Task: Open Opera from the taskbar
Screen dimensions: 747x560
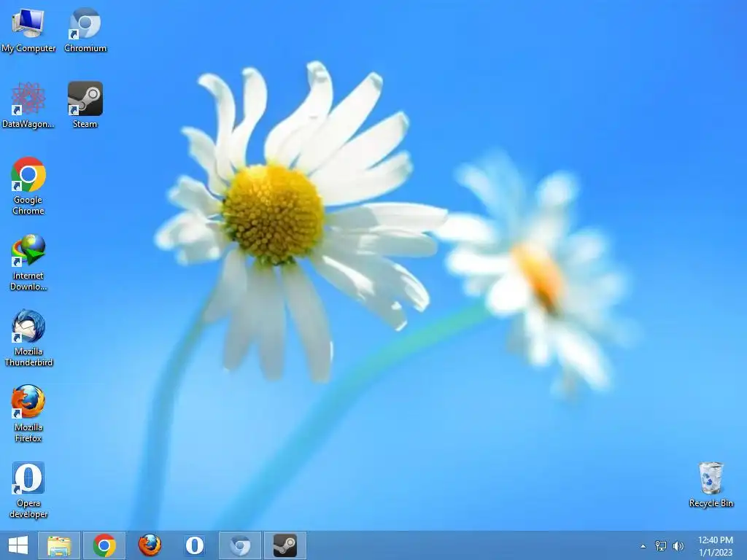Action: 195,545
